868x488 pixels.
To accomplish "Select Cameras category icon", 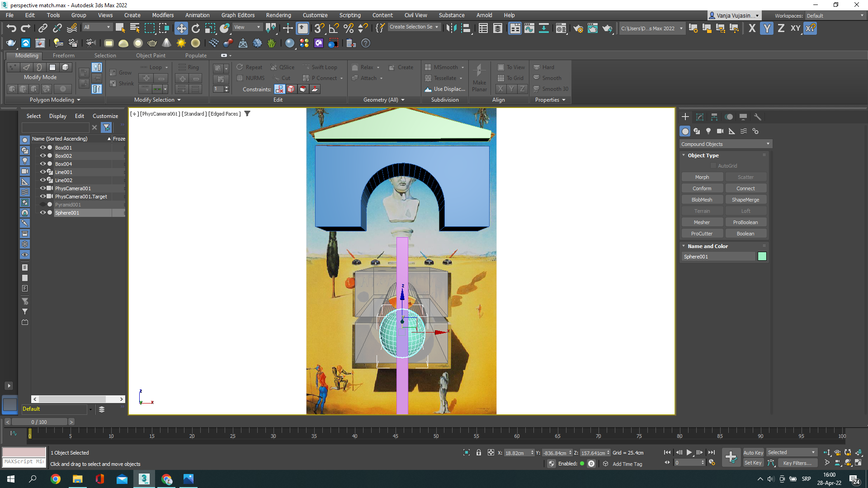I will point(720,131).
